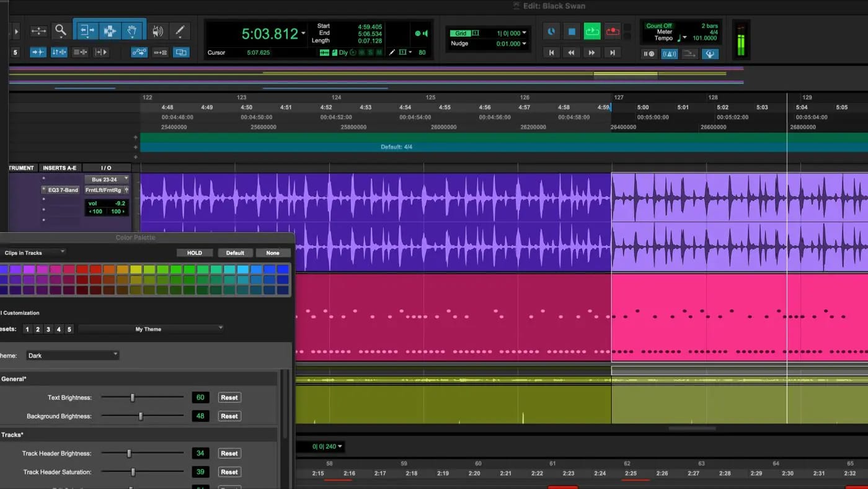Open the Dark theme selector

click(x=72, y=355)
